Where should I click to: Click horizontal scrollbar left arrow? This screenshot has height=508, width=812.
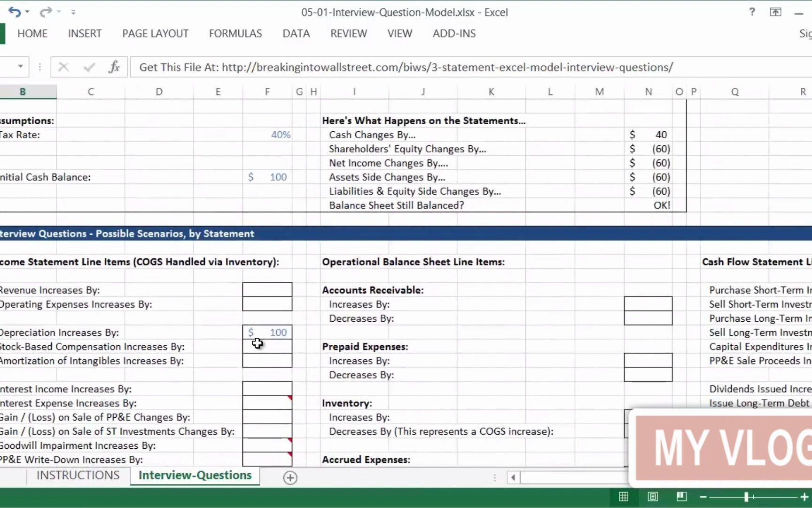pos(513,477)
